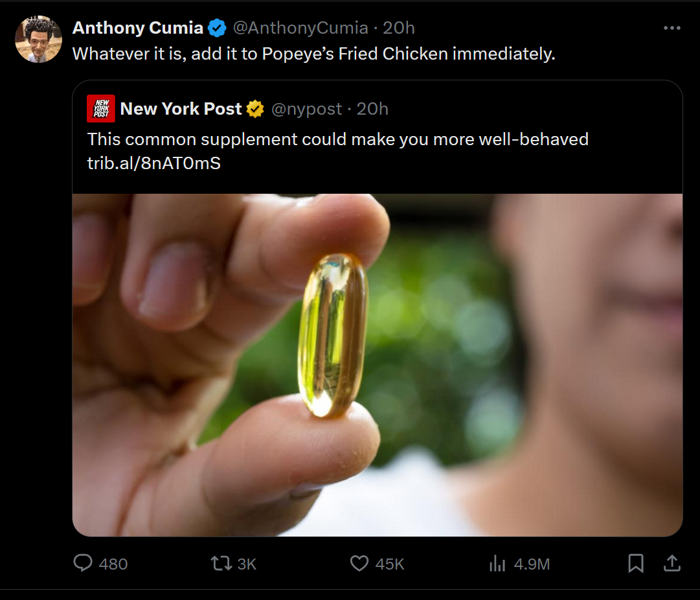Open the three-dot more options menu
Viewport: 700px width, 600px height.
pyautogui.click(x=672, y=29)
